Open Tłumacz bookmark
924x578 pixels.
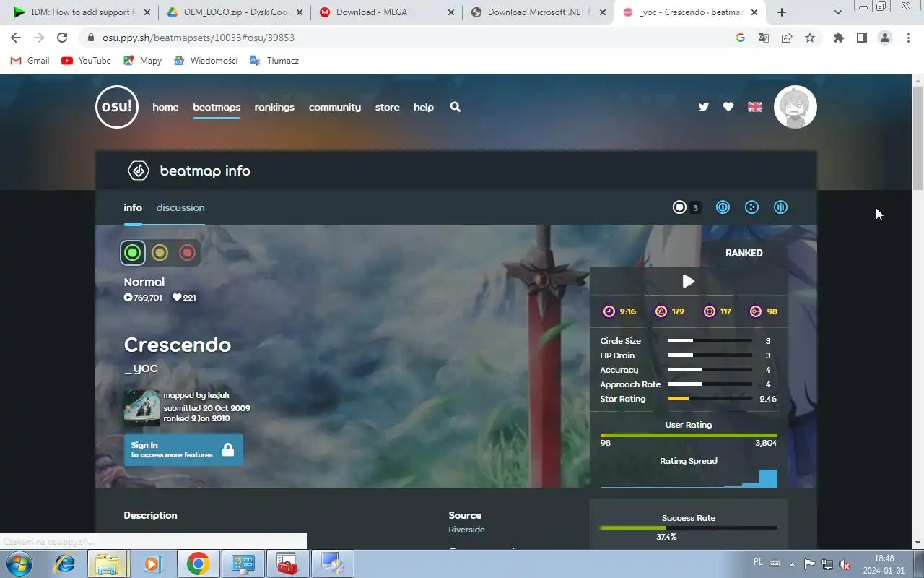(274, 61)
